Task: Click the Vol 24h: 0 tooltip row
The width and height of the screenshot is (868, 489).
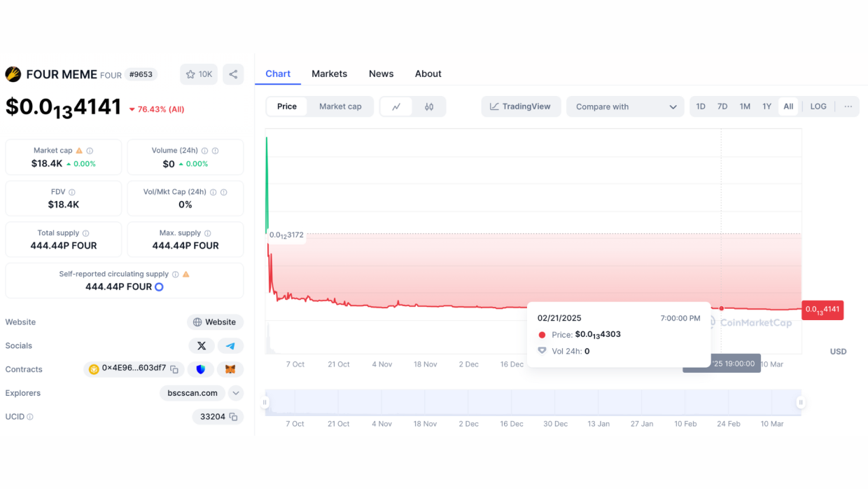Action: 563,351
